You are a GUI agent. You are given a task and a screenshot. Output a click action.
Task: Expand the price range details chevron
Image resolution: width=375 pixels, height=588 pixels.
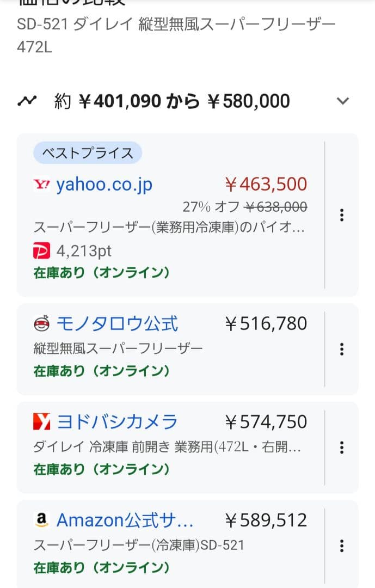343,100
